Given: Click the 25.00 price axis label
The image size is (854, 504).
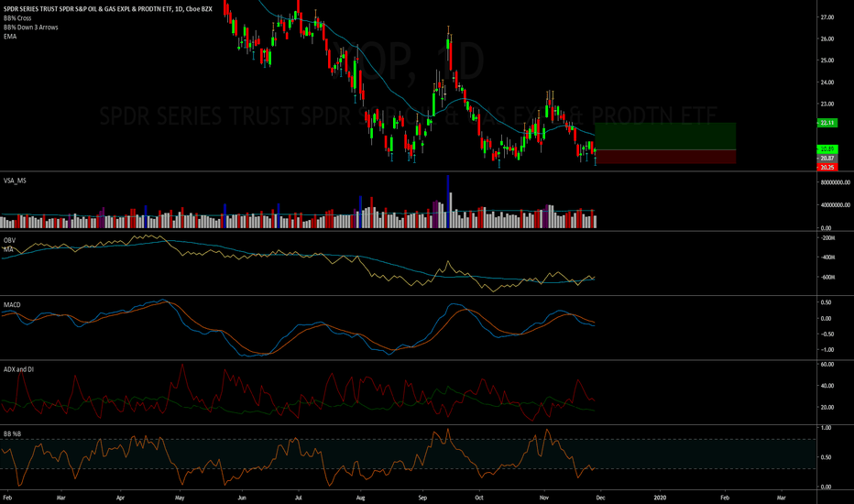Looking at the screenshot, I should (827, 60).
